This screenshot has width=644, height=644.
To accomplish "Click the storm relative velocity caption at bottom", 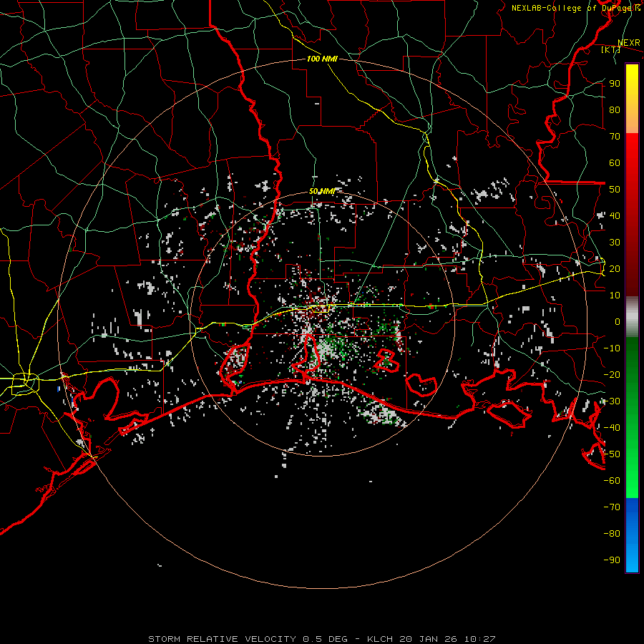I will click(322, 639).
